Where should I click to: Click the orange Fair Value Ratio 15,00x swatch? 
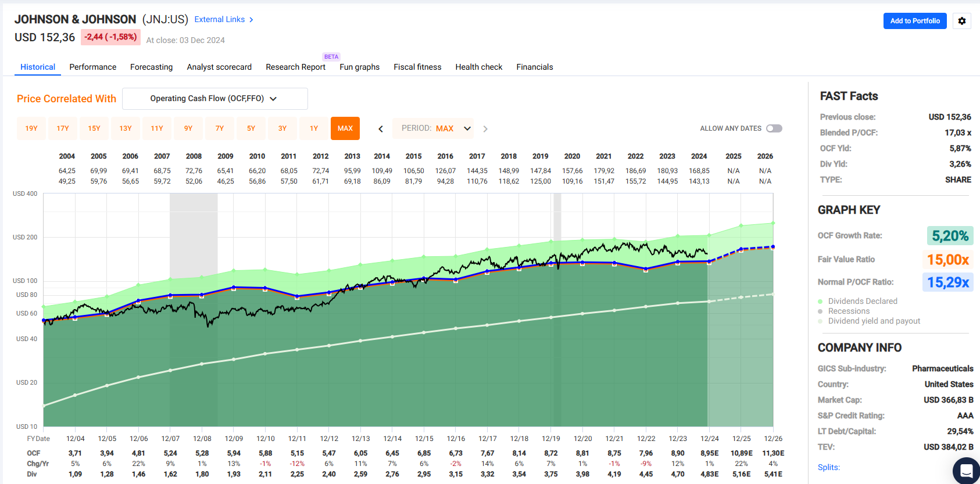(x=947, y=260)
